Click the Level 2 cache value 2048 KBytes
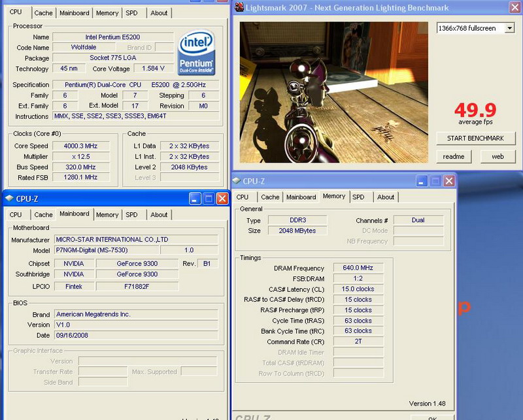The image size is (523, 420). tap(190, 167)
